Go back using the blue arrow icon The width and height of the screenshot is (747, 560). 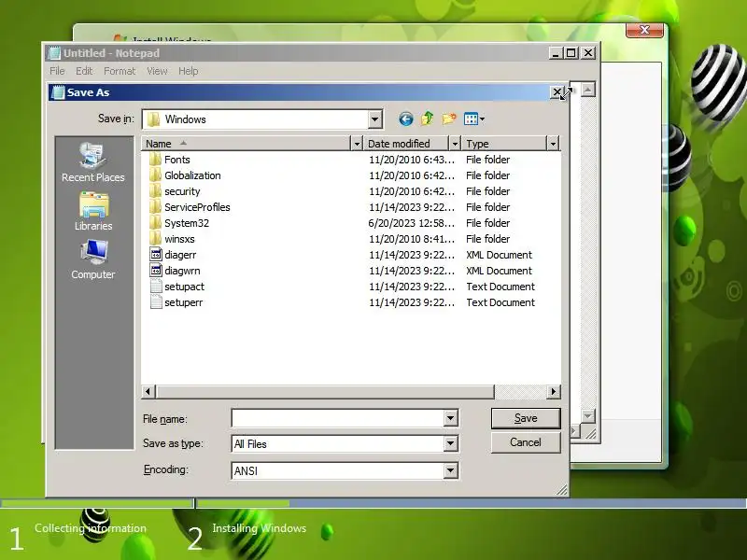405,119
